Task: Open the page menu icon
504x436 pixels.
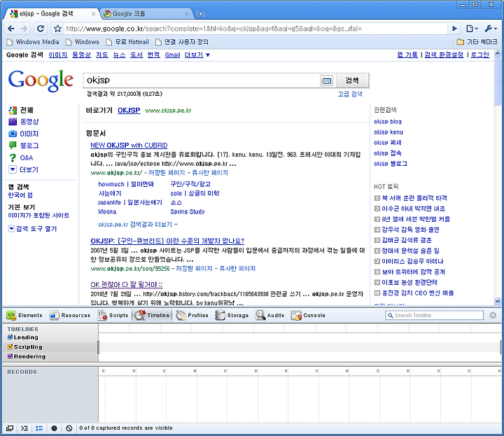Action: click(472, 29)
